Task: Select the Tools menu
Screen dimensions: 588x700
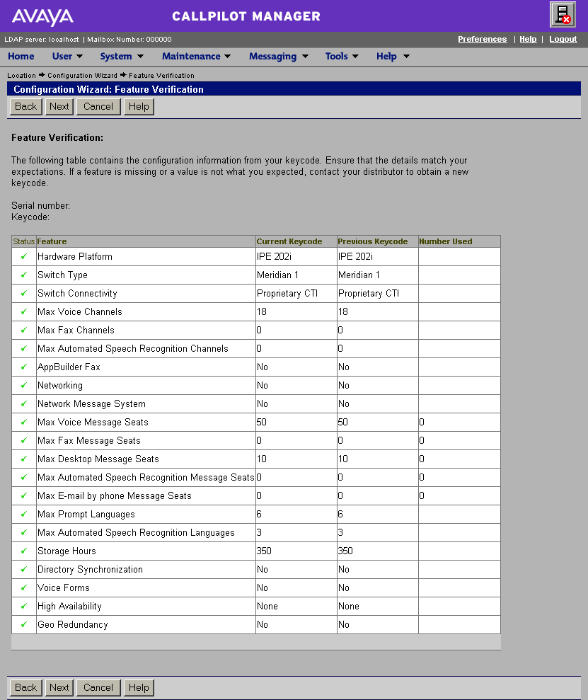Action: (336, 56)
